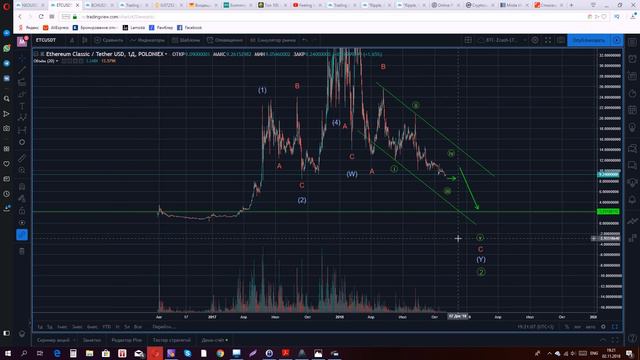Screen dimensions: 640x360
Task: Open Chrome from the Windows taskbar
Action: (x=220, y=353)
